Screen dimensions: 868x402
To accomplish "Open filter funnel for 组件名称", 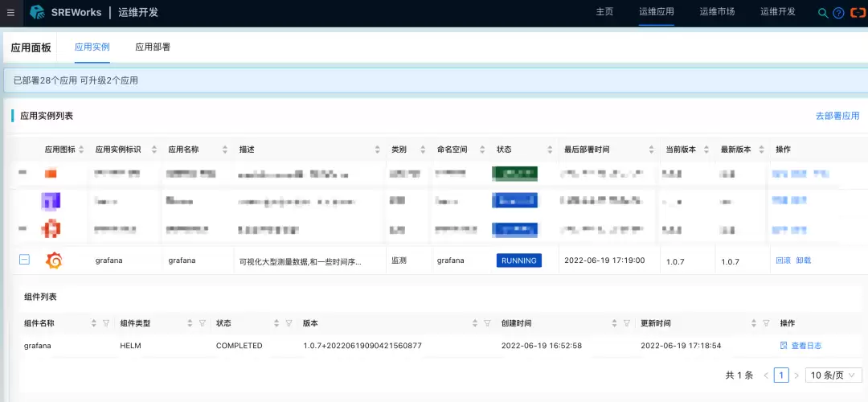I will click(x=106, y=323).
